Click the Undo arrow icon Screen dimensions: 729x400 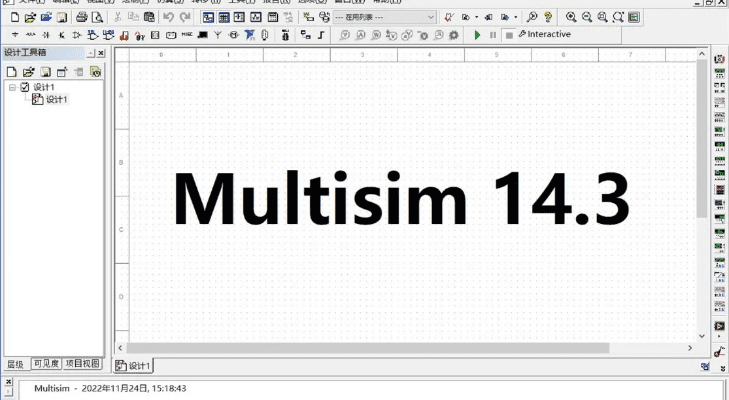coord(168,17)
